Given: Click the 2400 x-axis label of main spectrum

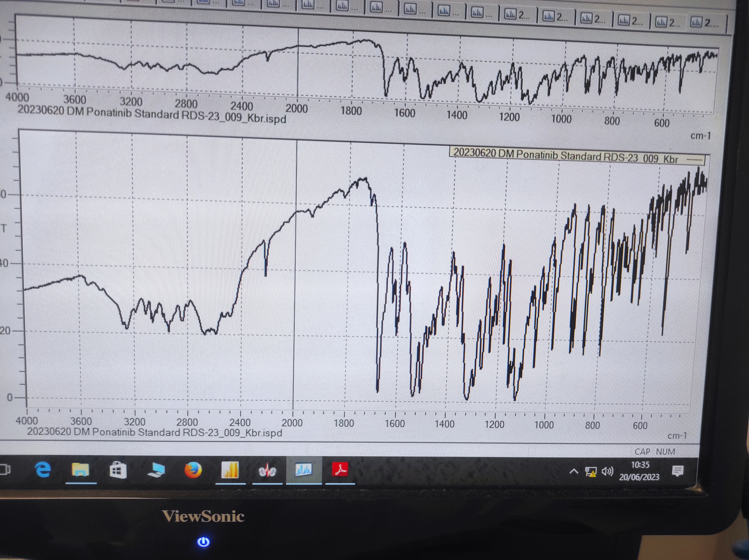Looking at the screenshot, I should pos(240,423).
